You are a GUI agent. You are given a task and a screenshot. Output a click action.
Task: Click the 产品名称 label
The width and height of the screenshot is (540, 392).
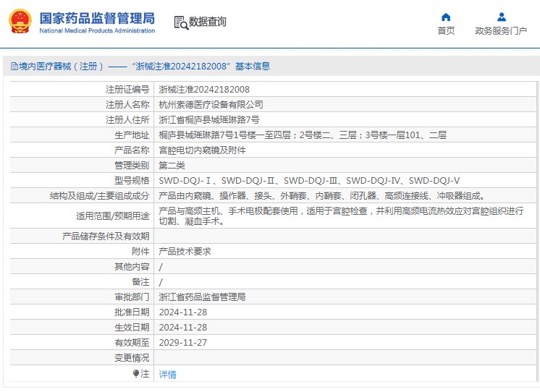click(x=132, y=150)
